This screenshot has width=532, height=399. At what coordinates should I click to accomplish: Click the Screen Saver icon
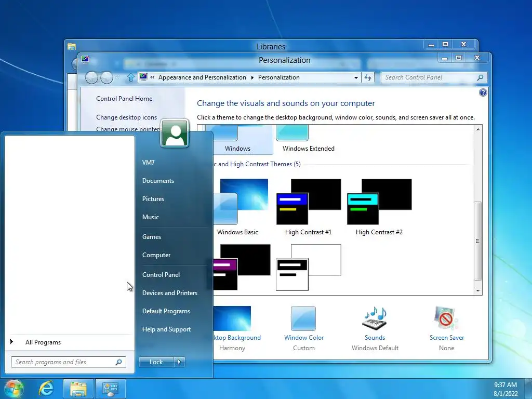pos(446,318)
